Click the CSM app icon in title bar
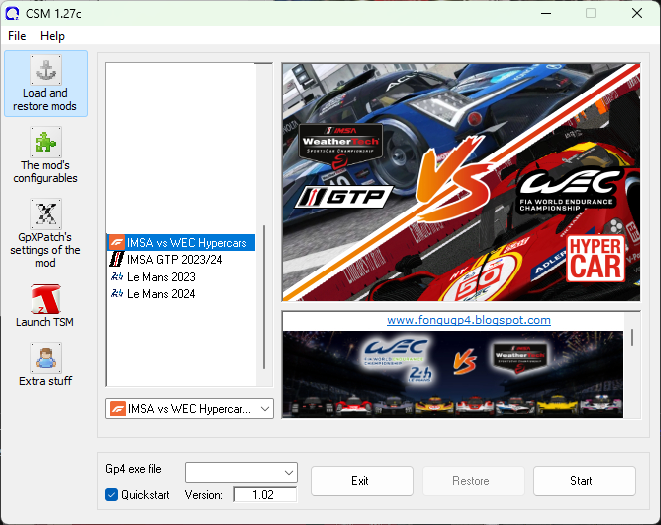 [12, 13]
